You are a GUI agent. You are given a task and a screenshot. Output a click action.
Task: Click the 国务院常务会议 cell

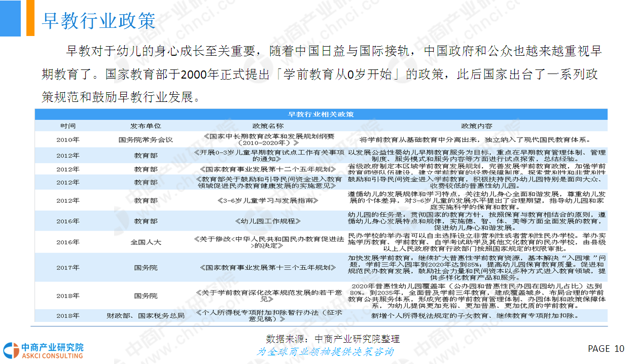(x=146, y=139)
